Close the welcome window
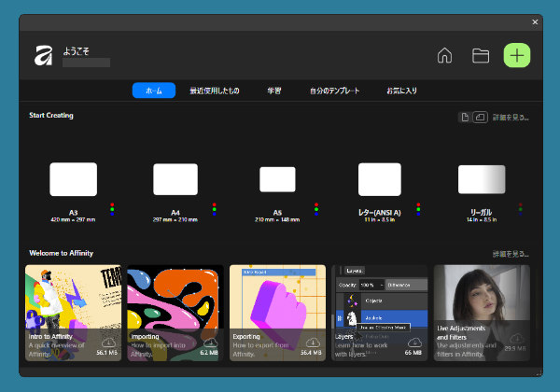Image resolution: width=560 pixels, height=392 pixels. 535,22
